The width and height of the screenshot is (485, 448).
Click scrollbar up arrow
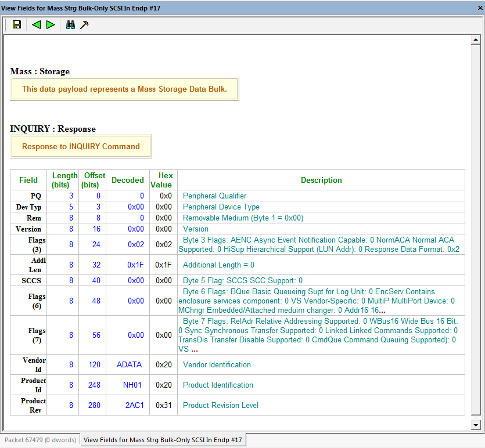click(x=476, y=40)
